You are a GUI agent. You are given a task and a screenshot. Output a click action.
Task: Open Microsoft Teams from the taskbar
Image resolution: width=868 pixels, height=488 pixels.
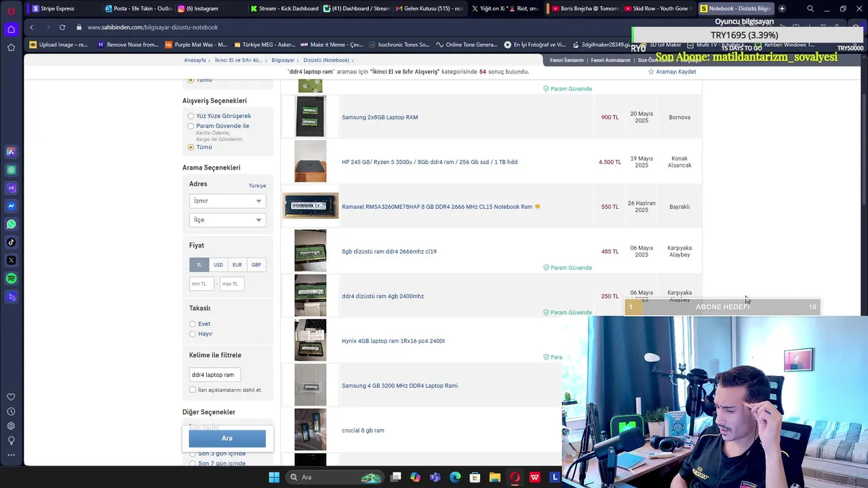(x=435, y=477)
